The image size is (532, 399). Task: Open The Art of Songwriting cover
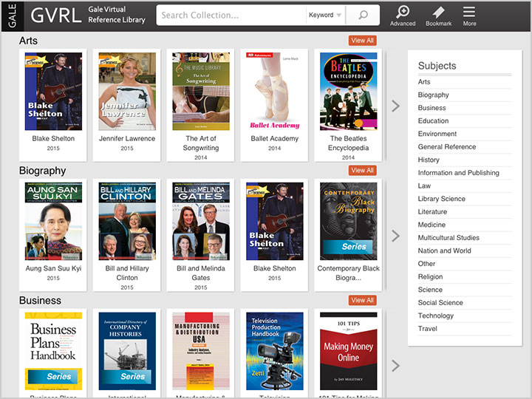pos(201,92)
